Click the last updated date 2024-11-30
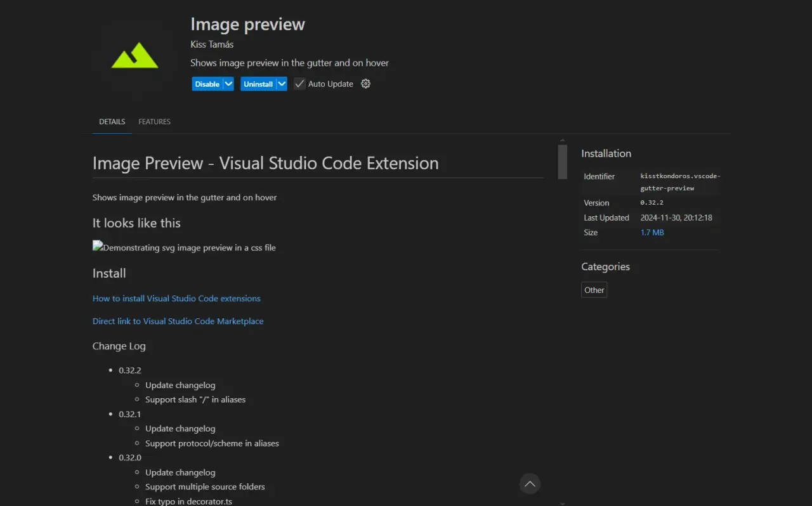812x506 pixels. pyautogui.click(x=676, y=217)
